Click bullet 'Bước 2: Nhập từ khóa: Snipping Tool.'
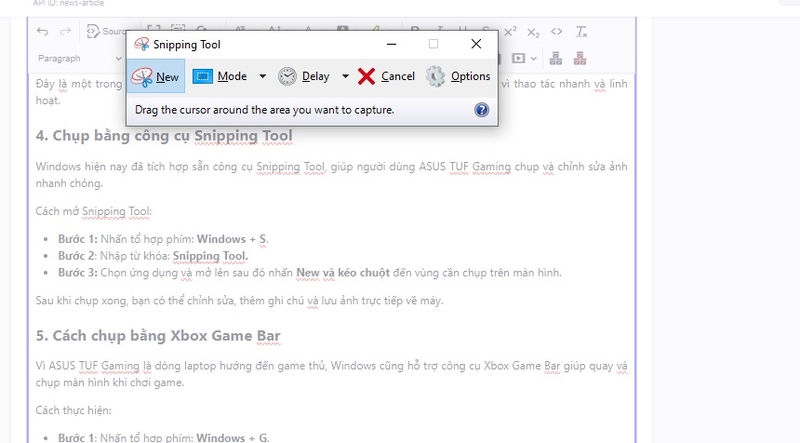The width and height of the screenshot is (800, 443). (x=153, y=256)
